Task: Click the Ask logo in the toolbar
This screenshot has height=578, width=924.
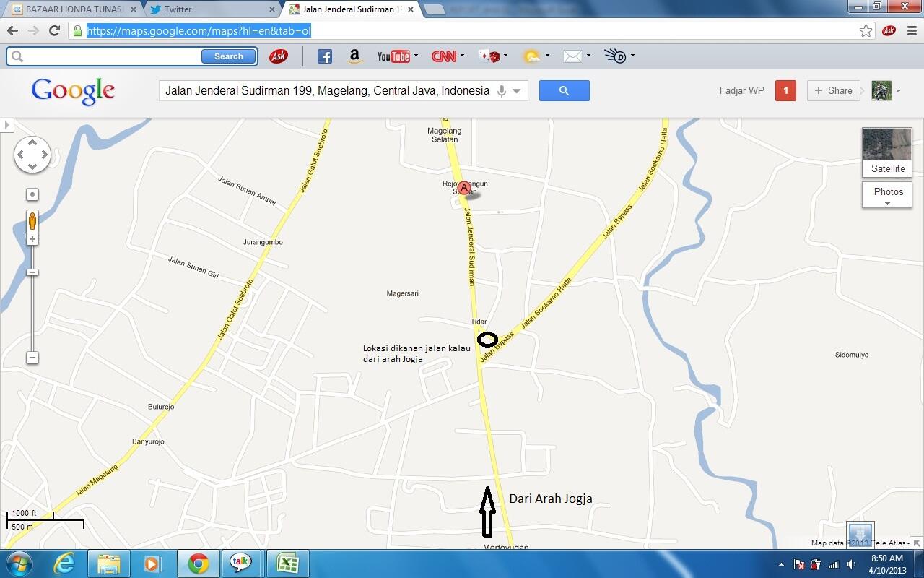Action: click(x=278, y=56)
